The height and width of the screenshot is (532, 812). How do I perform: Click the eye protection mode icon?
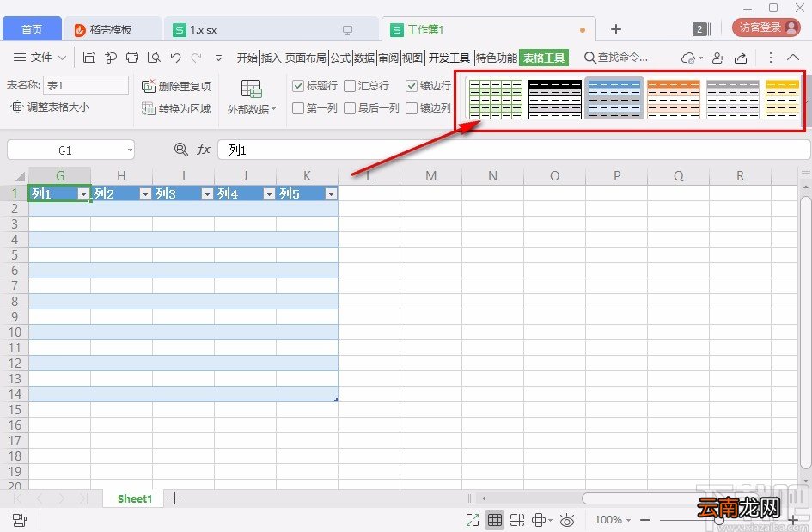(567, 520)
